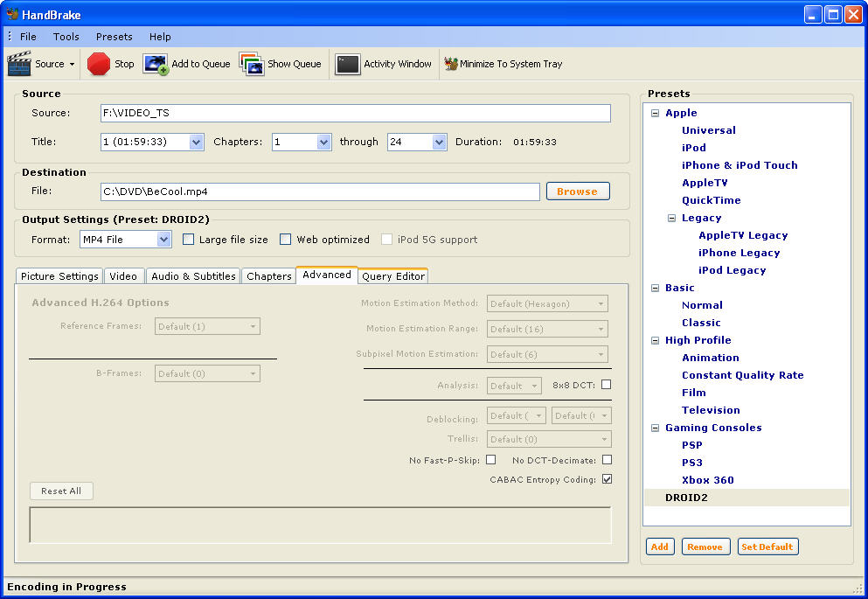868x599 pixels.
Task: Enable the Large file size checkbox
Action: click(188, 240)
